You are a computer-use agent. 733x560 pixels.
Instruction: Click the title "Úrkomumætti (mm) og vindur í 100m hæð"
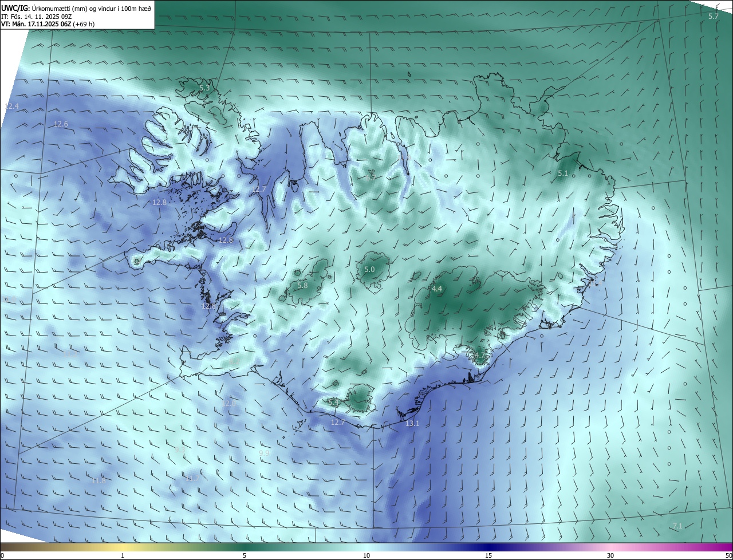tap(90, 9)
